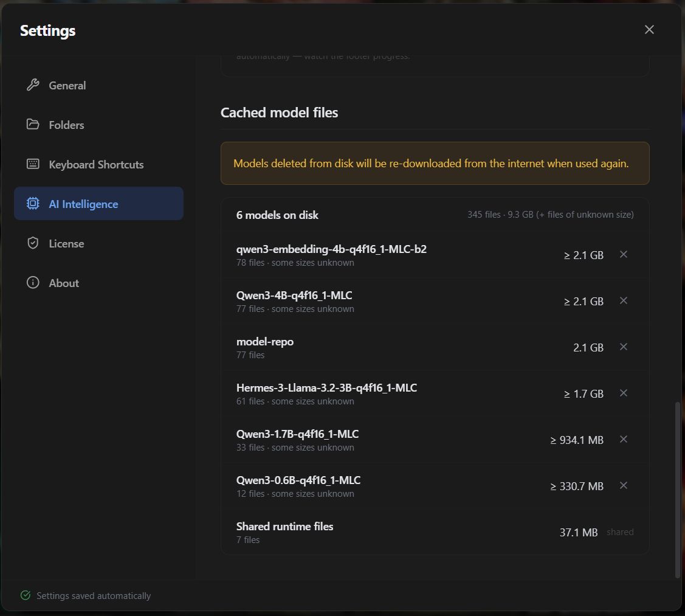Click the General wrench icon
This screenshot has width=685, height=616.
click(33, 85)
